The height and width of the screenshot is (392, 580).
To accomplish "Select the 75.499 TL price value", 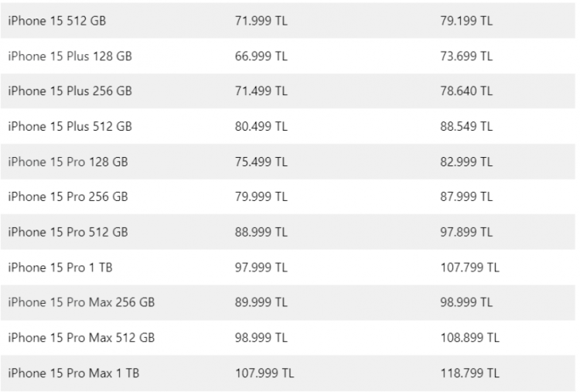I will (261, 162).
